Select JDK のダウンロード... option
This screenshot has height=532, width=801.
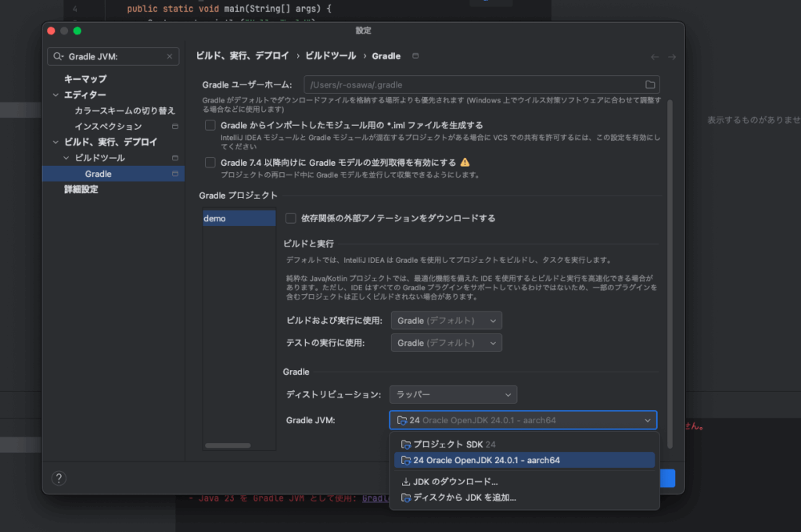[525, 481]
